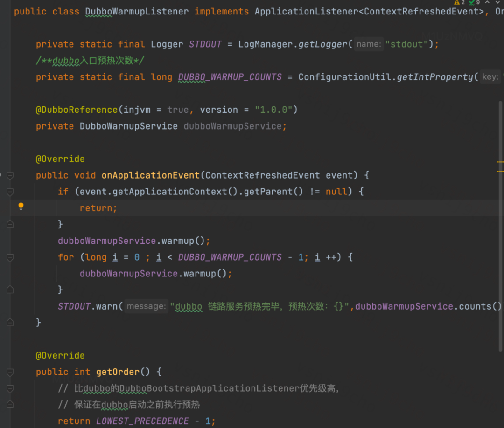Click the 'message:' parameter inlay hint
The height and width of the screenshot is (428, 504).
pyautogui.click(x=146, y=306)
